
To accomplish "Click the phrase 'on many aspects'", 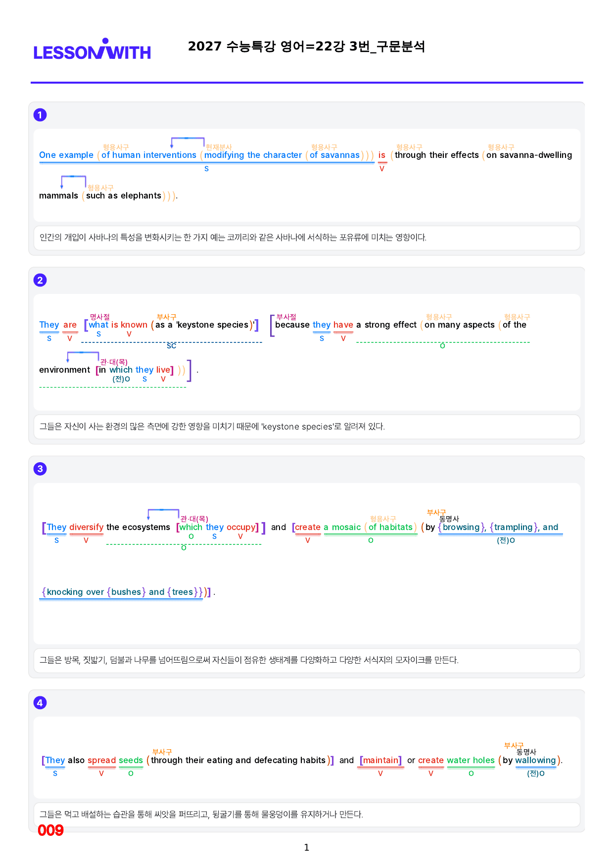I will pos(460,325).
